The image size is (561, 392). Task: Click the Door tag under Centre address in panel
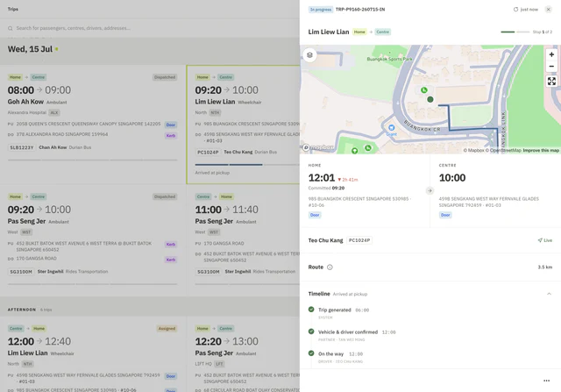coord(445,215)
